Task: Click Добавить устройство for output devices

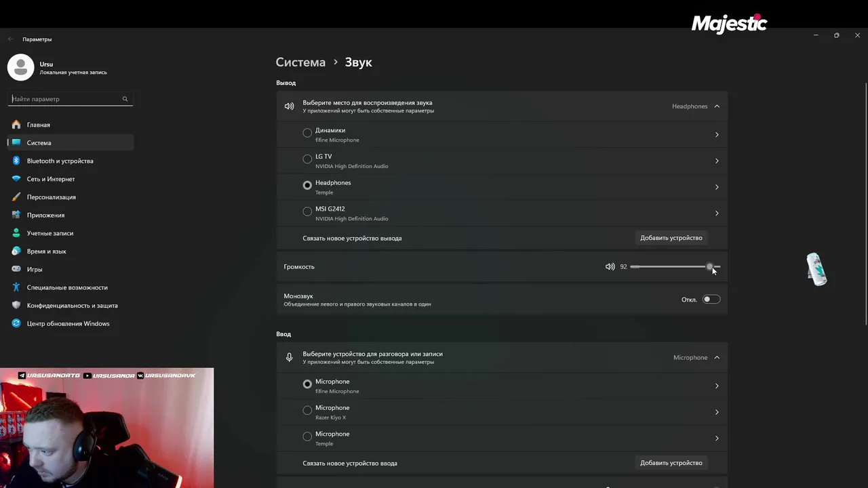Action: tap(671, 238)
